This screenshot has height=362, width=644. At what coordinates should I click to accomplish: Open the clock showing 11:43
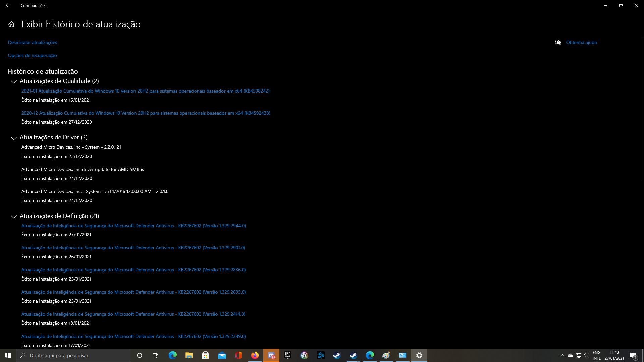[614, 355]
